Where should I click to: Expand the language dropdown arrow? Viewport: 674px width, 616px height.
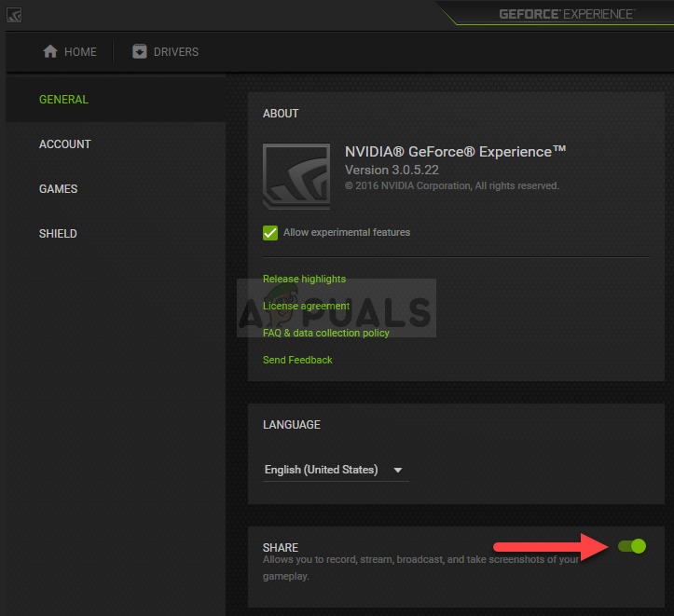pyautogui.click(x=398, y=471)
